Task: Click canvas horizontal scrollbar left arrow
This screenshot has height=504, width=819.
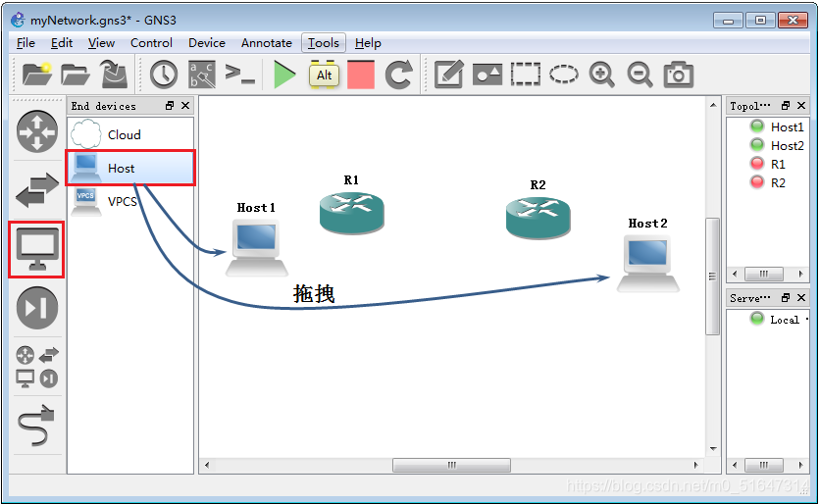Action: click(207, 465)
